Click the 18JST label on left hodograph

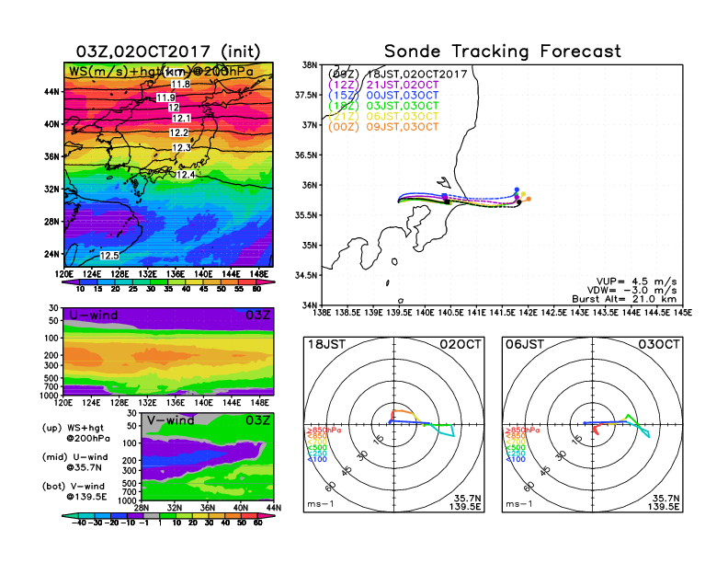[327, 345]
